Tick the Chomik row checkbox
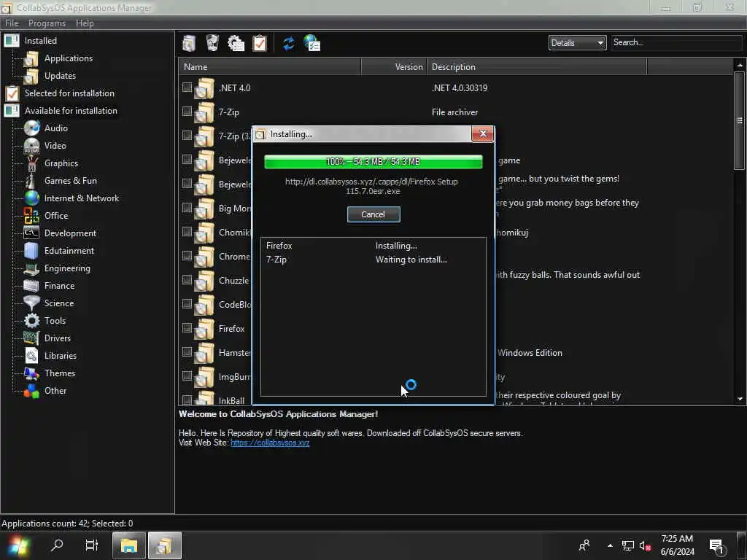Viewport: 747px width, 560px height. [x=187, y=231]
